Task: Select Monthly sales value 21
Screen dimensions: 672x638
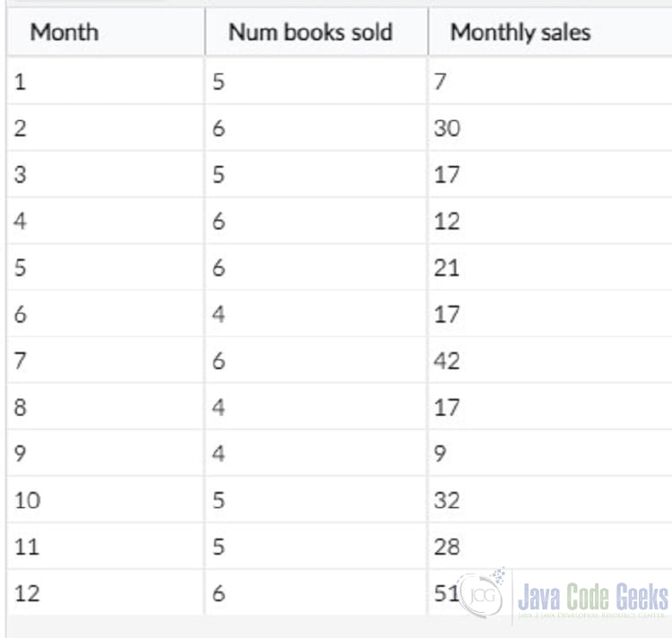Action: coord(550,268)
